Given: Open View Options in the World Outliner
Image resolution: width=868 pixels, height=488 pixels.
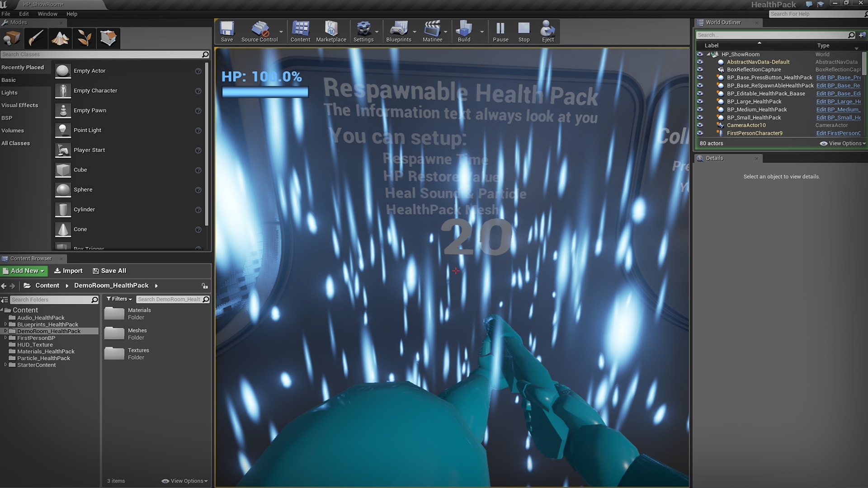Looking at the screenshot, I should click(x=842, y=143).
